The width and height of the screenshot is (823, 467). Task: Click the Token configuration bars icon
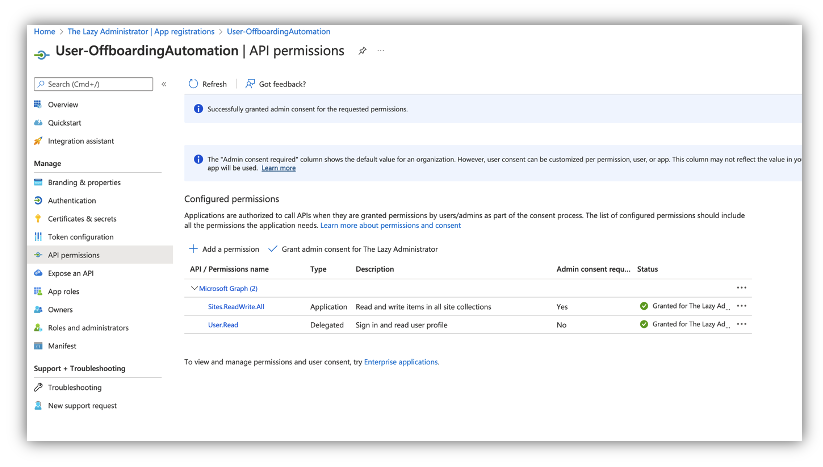[38, 237]
